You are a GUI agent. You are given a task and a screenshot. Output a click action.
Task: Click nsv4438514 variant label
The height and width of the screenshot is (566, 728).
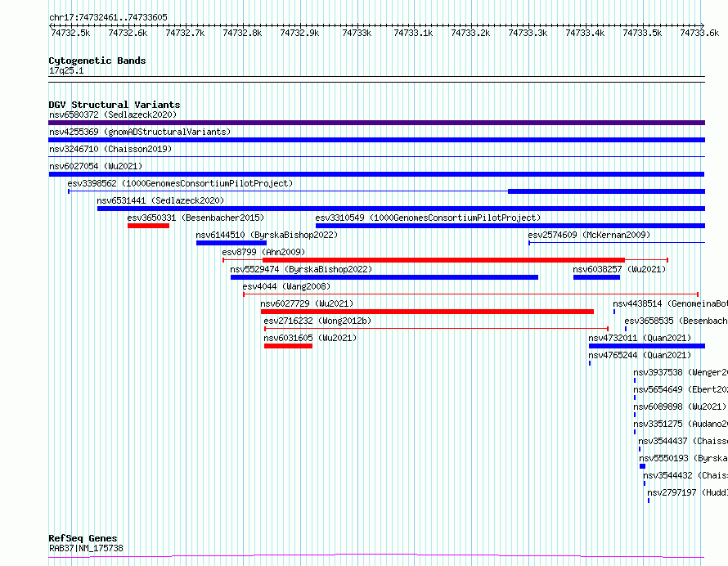point(670,303)
